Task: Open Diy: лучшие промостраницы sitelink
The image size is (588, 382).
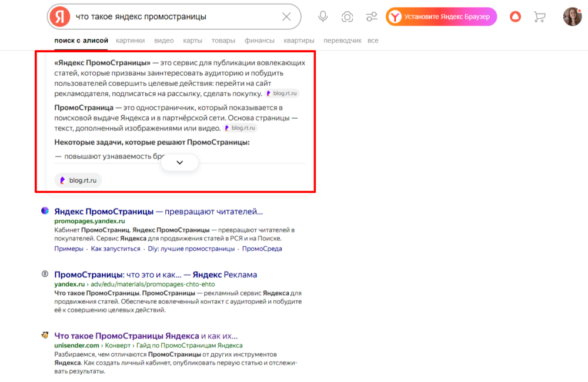Action: point(191,249)
